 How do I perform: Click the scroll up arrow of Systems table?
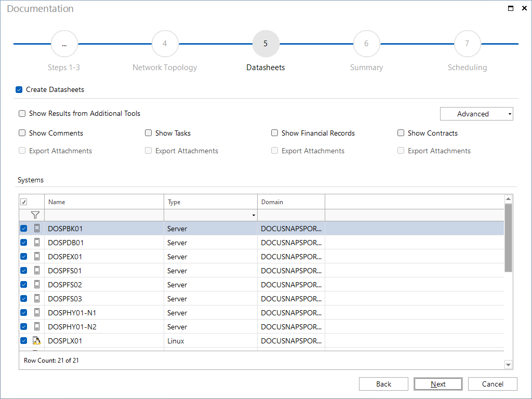click(x=508, y=199)
